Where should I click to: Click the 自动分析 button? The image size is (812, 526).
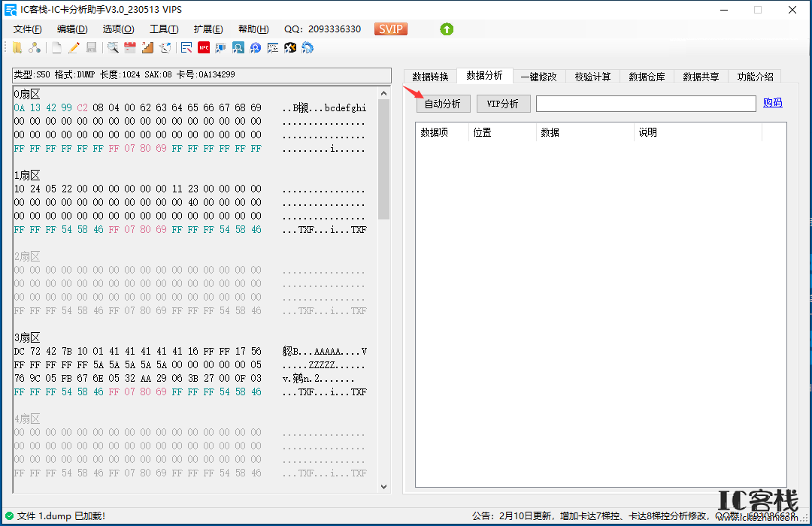[x=443, y=104]
